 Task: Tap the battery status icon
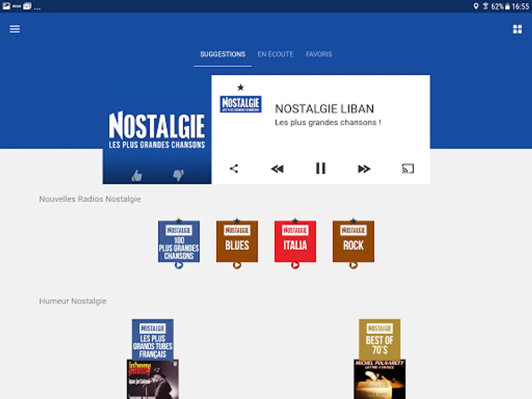click(507, 6)
